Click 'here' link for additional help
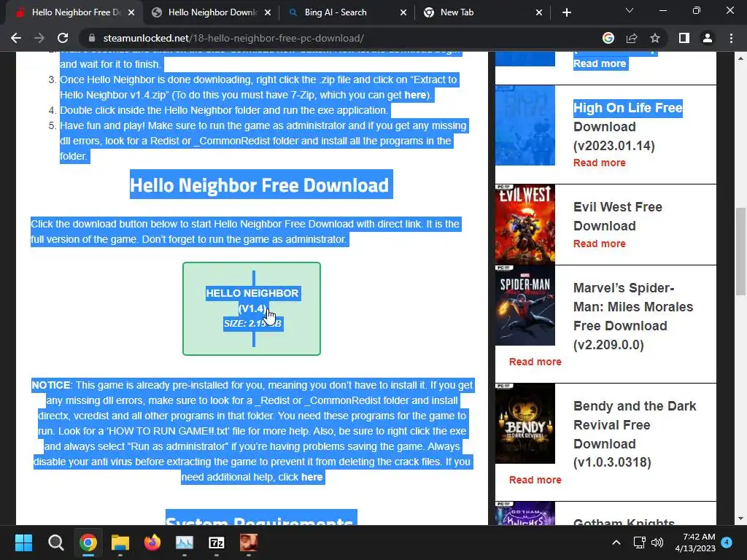Viewport: 747px width, 560px height. pos(312,477)
